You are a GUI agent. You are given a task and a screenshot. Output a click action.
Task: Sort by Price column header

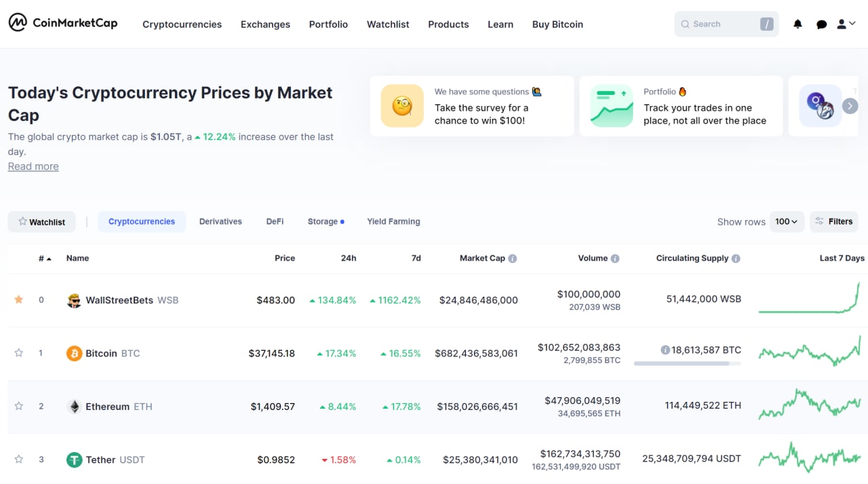click(285, 259)
